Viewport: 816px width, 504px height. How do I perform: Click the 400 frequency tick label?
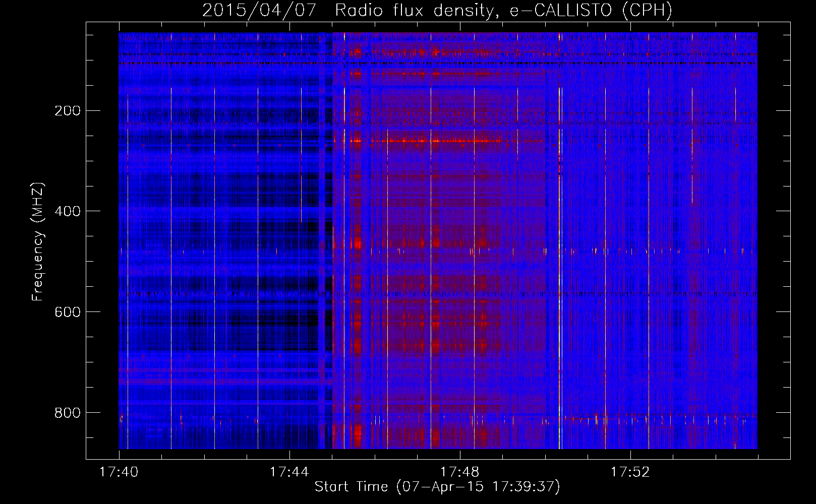[x=68, y=211]
